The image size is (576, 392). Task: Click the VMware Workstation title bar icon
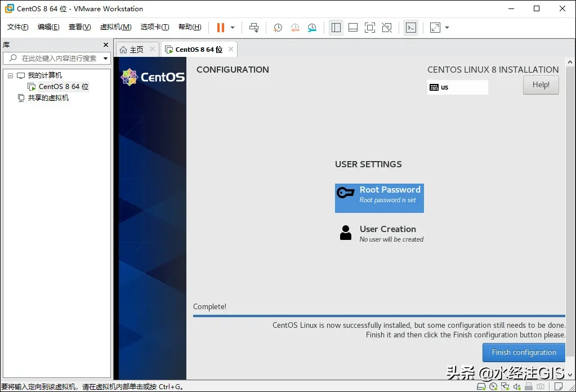(9, 8)
